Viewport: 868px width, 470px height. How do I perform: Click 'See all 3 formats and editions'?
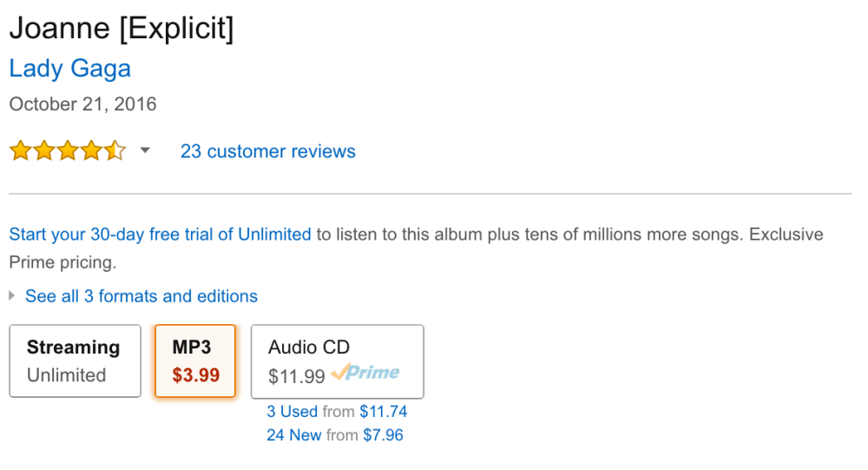click(x=141, y=296)
